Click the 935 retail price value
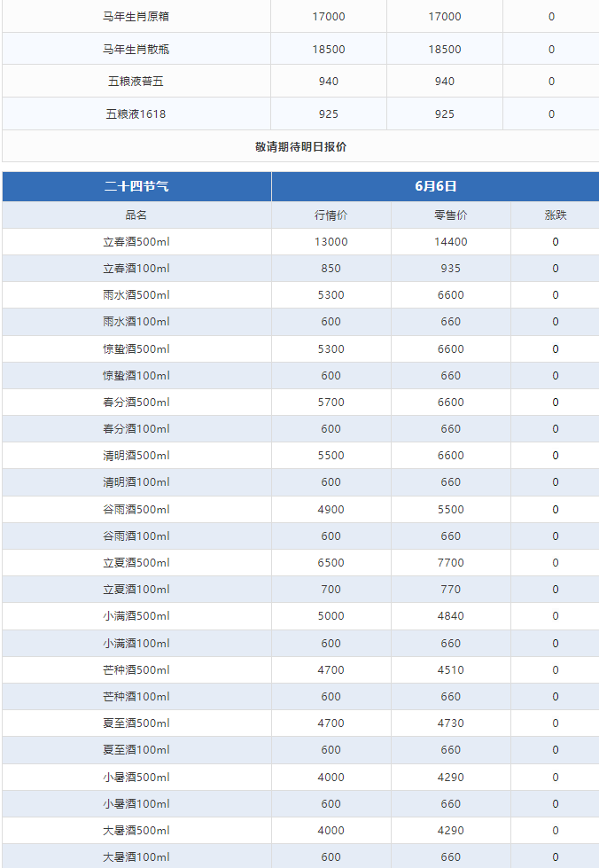The image size is (599, 868). (x=451, y=269)
